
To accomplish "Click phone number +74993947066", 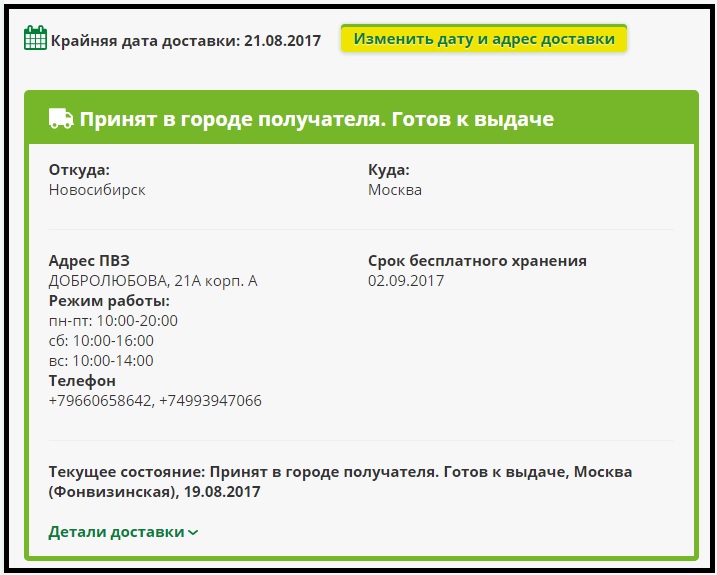I will click(210, 401).
